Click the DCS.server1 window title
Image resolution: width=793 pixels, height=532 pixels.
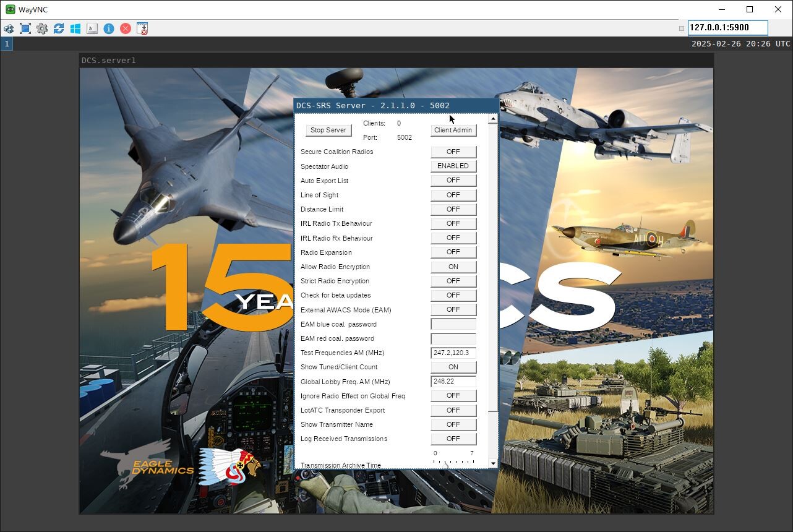109,61
